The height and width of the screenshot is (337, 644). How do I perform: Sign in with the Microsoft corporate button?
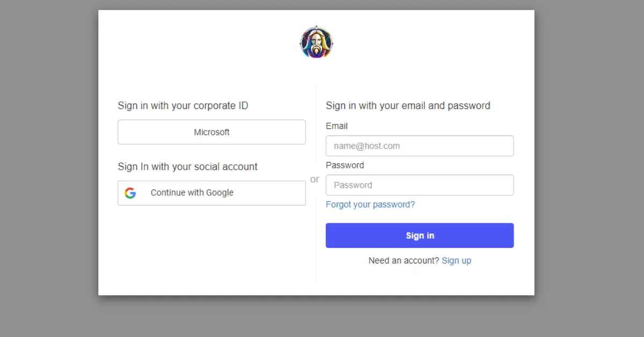[x=211, y=132]
